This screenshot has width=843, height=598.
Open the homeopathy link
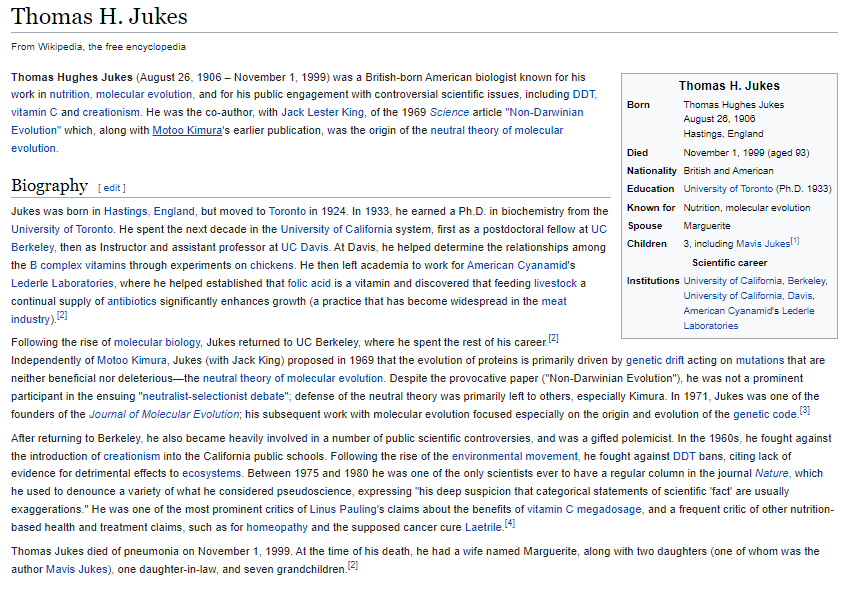[277, 528]
